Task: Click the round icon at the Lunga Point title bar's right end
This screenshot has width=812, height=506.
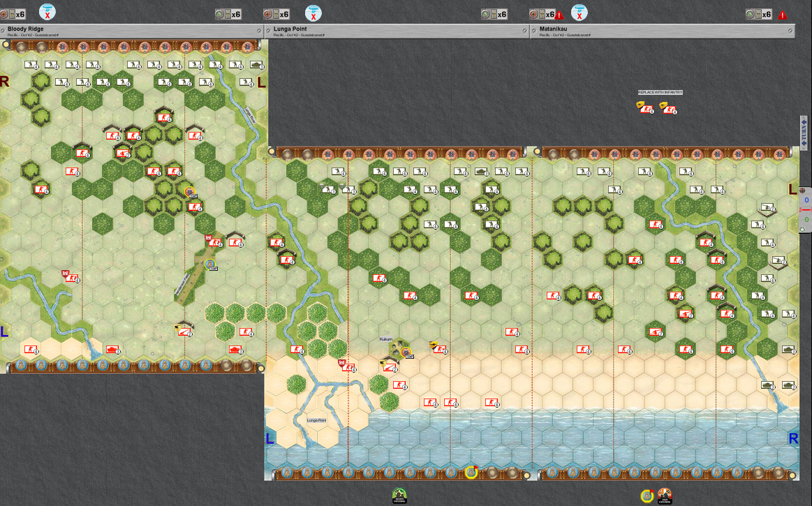Action: [524, 31]
